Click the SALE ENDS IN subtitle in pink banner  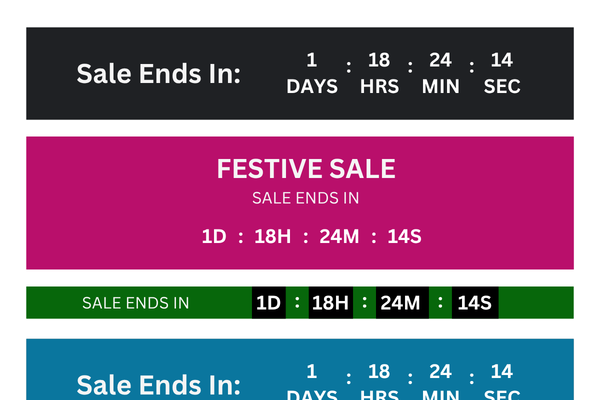pos(306,198)
